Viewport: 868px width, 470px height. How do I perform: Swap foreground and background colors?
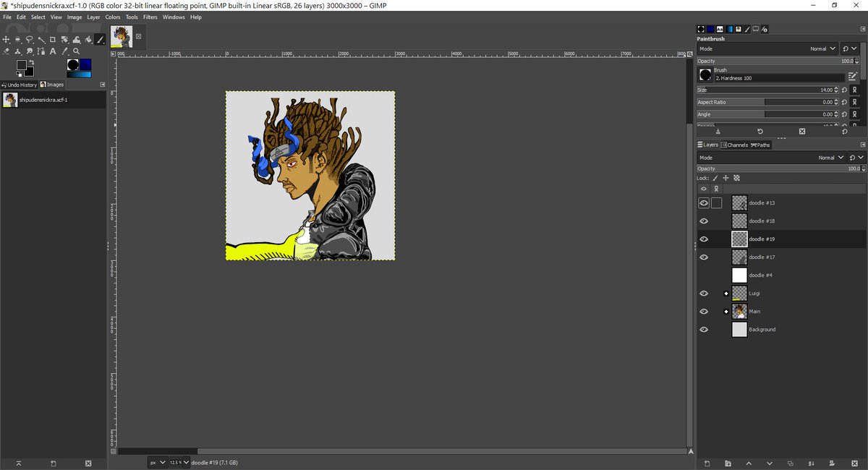click(32, 62)
